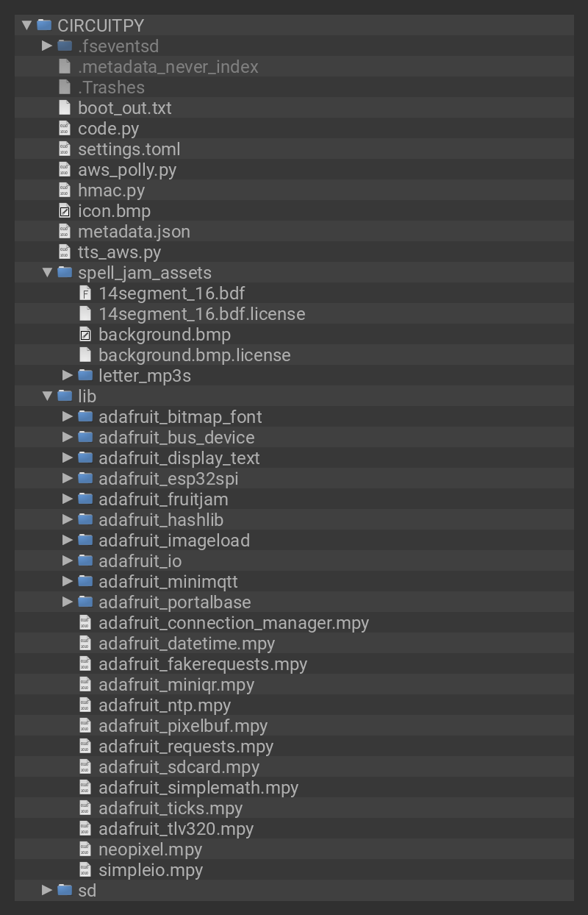The height and width of the screenshot is (915, 588).
Task: Expand the sd folder
Action: click(x=47, y=891)
